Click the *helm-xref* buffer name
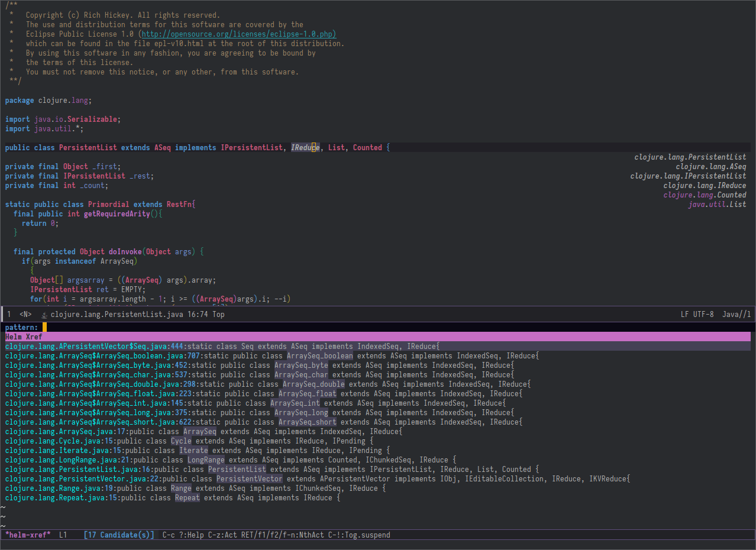The image size is (756, 550). (27, 535)
